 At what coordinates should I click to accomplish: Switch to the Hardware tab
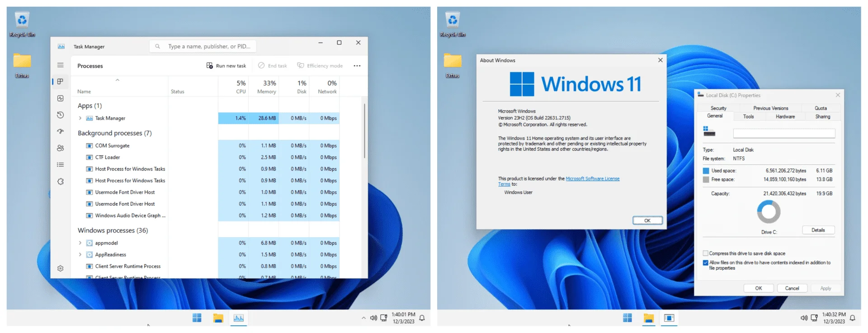click(785, 117)
